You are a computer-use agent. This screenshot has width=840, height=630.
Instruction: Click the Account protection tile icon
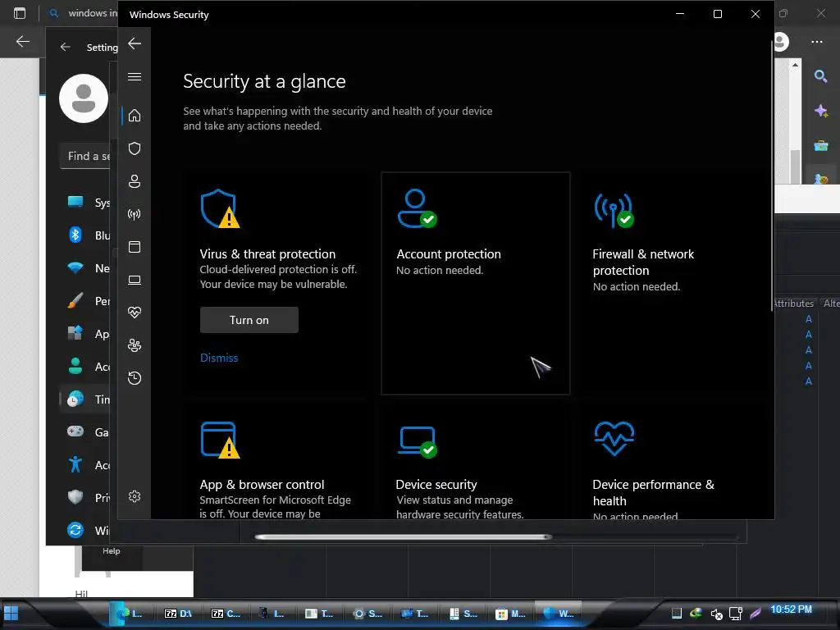pos(417,208)
